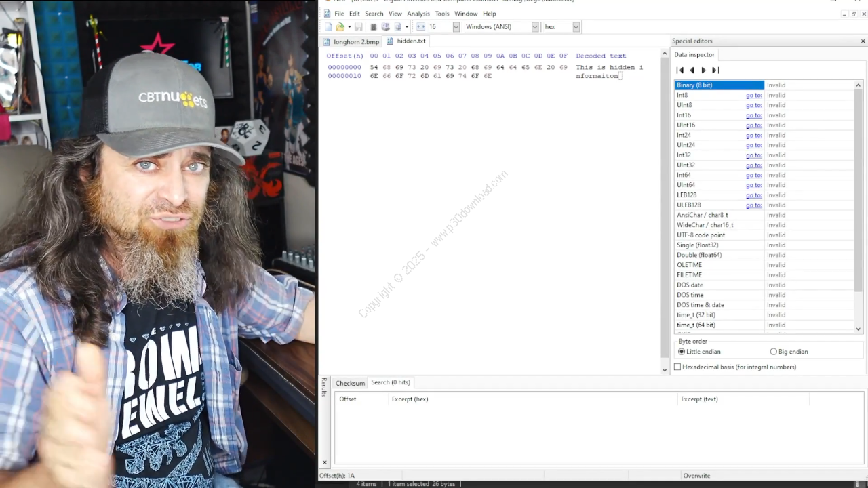The image size is (868, 488).
Task: Click decoded text 'nformaiton'
Action: click(x=597, y=76)
